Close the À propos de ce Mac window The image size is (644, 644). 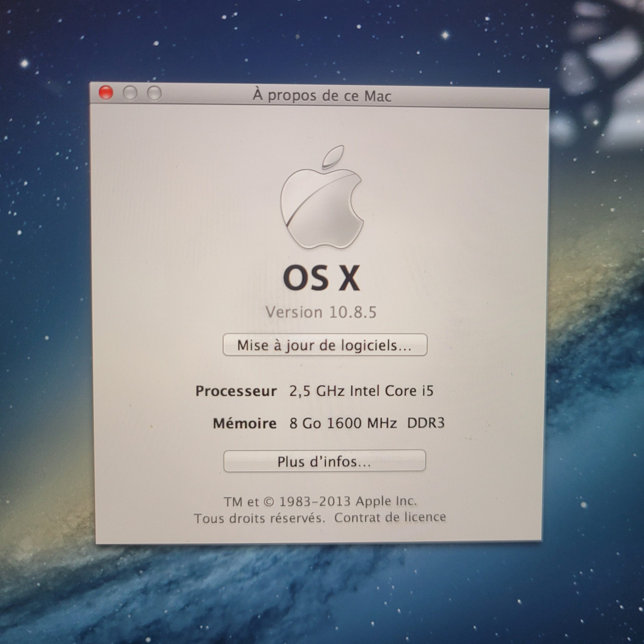coord(106,93)
